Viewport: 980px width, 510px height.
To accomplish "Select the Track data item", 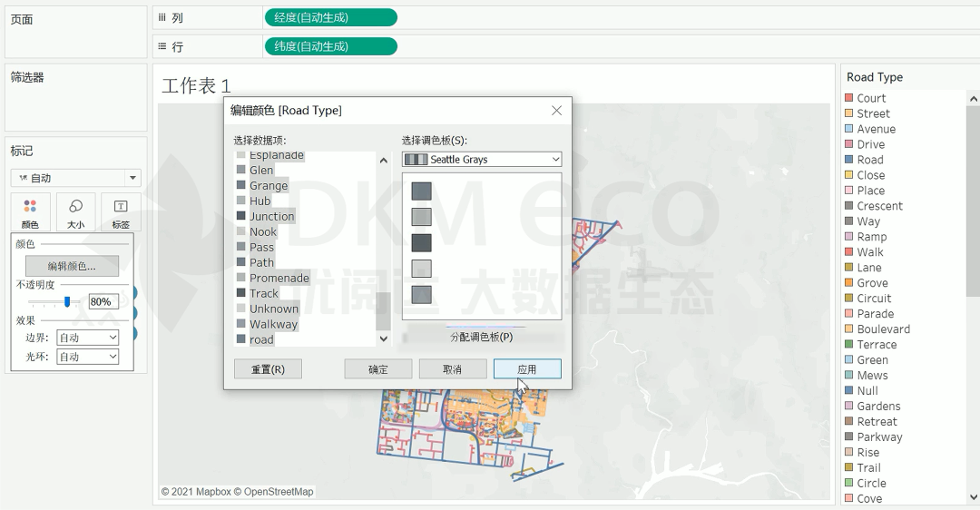I will click(264, 294).
